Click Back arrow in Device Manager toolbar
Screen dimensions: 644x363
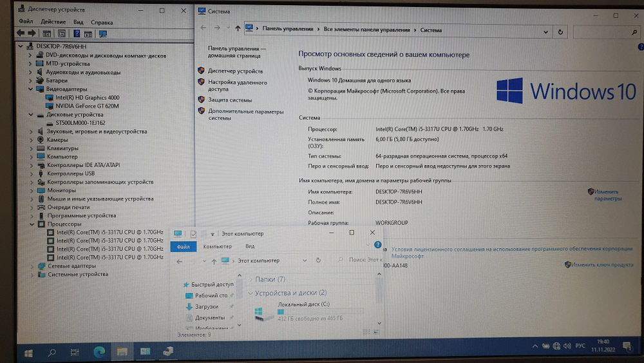pos(21,34)
